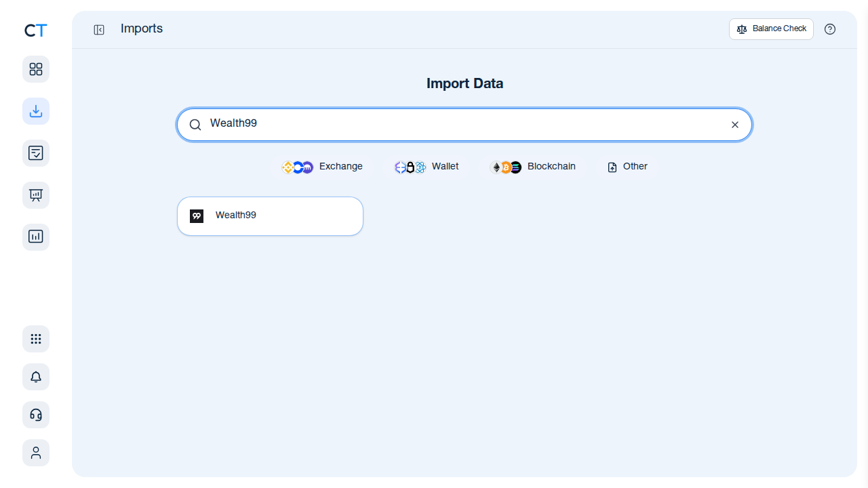Select the Wealth99 import result card

(270, 216)
